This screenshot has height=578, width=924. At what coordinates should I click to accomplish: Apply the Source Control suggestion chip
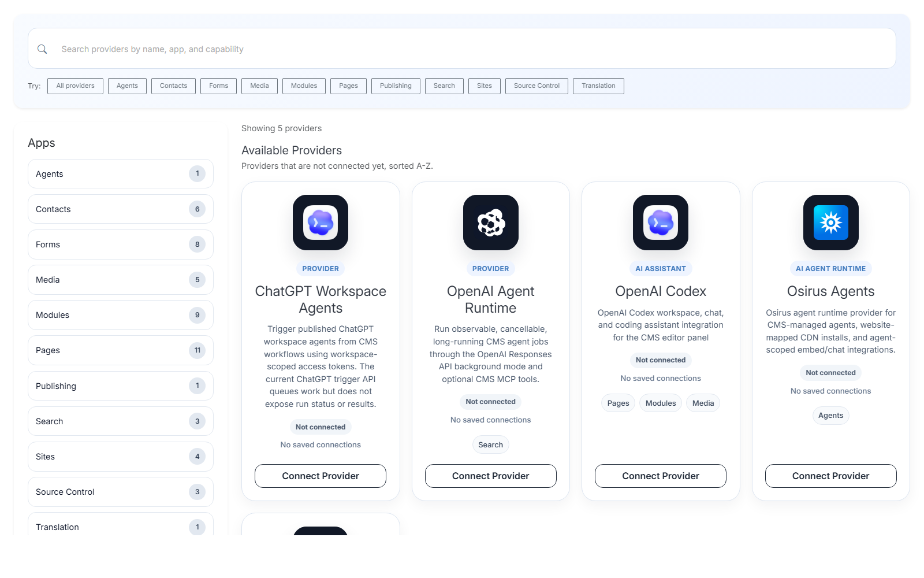(x=536, y=86)
